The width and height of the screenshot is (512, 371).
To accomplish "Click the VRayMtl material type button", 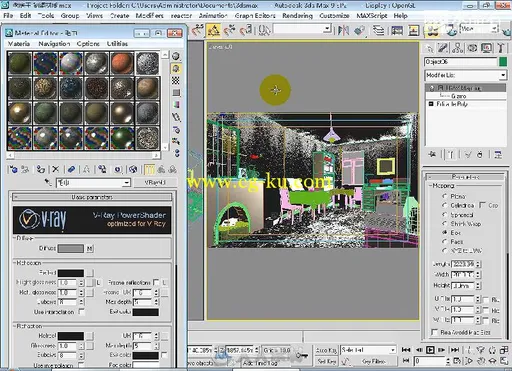I will (155, 183).
